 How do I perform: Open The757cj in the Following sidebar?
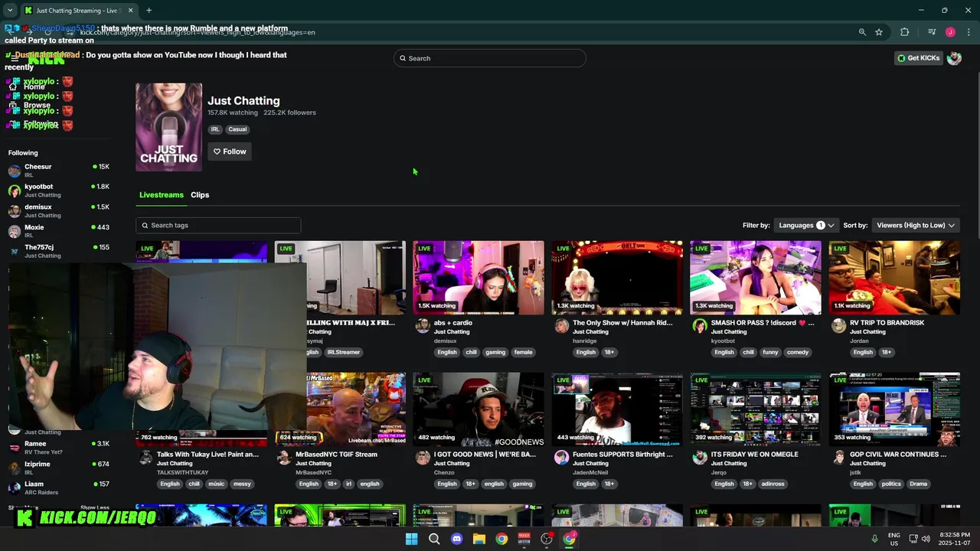[60, 251]
